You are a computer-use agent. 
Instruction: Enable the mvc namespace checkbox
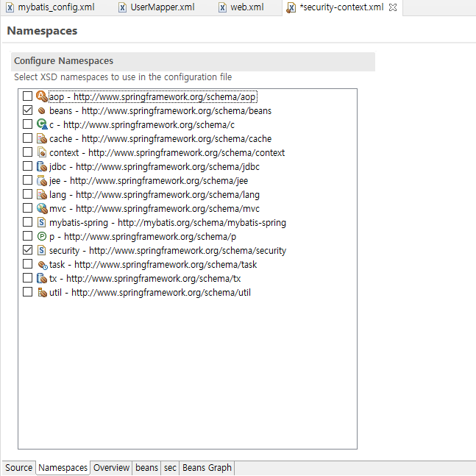tap(27, 208)
